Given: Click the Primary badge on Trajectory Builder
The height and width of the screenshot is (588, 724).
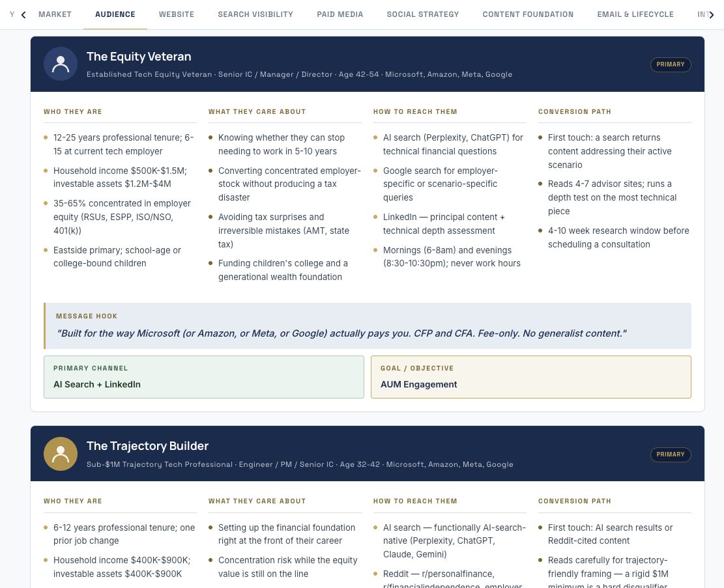Looking at the screenshot, I should [x=671, y=455].
